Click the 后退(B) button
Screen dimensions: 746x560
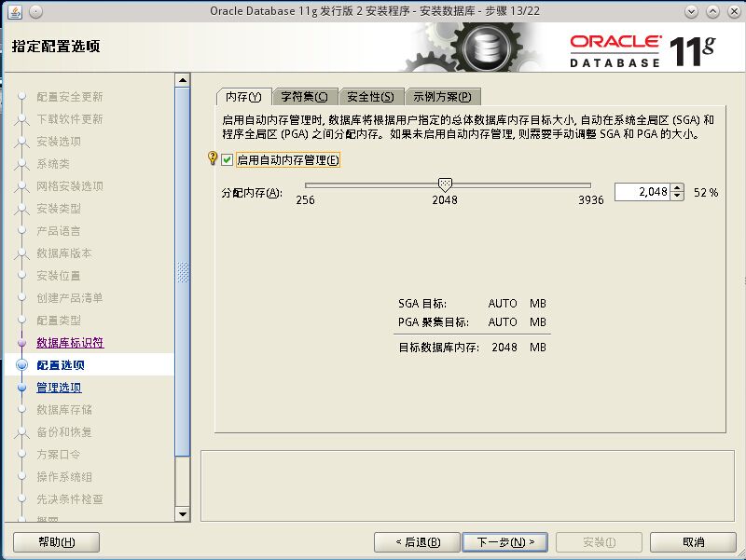click(x=417, y=542)
